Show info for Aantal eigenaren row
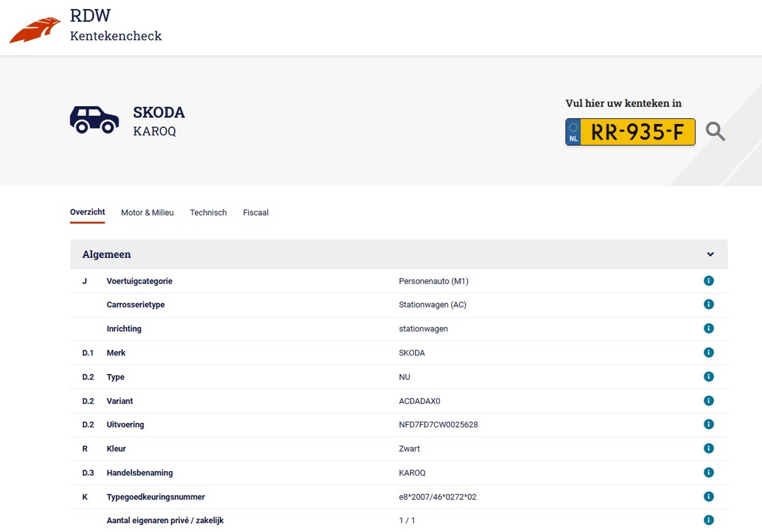Image resolution: width=762 pixels, height=532 pixels. (708, 520)
